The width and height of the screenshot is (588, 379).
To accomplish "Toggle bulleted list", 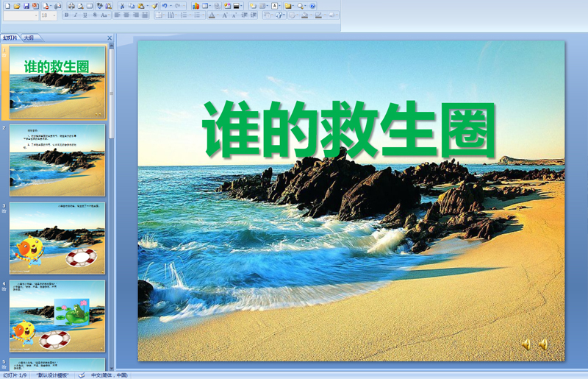I will tap(197, 15).
